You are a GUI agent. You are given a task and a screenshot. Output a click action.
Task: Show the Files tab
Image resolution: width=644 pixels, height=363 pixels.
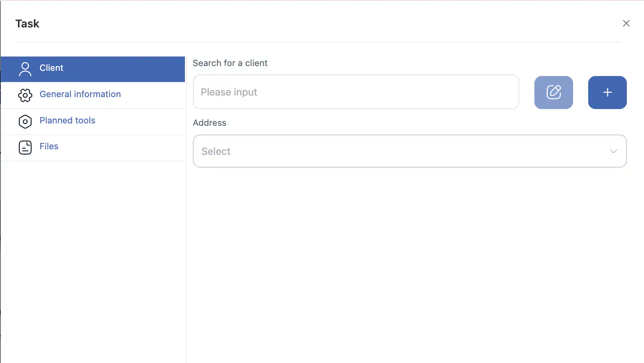[49, 146]
